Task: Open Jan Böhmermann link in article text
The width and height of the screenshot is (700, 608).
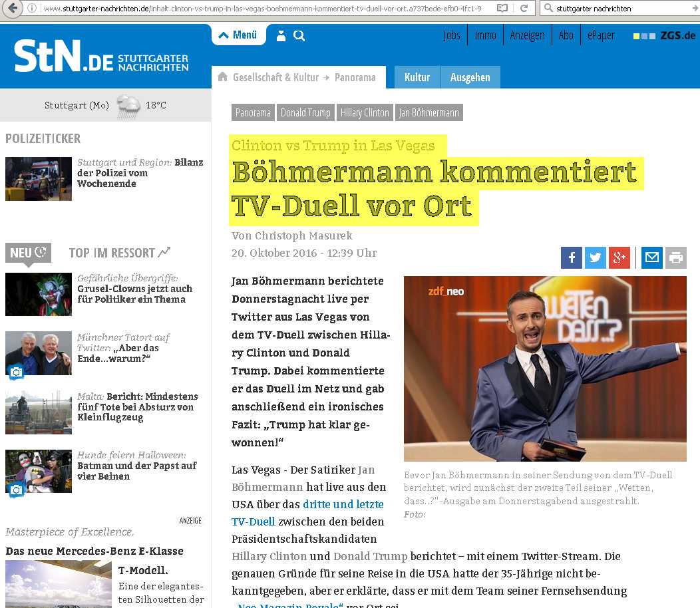Action: pyautogui.click(x=303, y=478)
